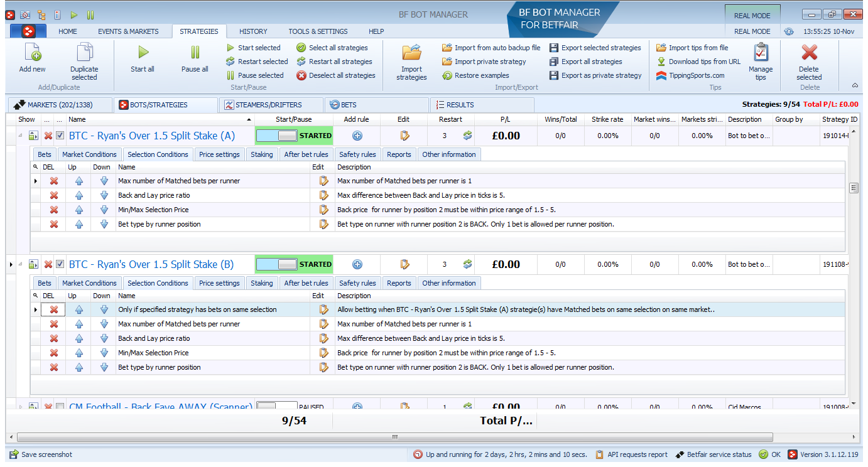
Task: Click the Name column sort arrow
Action: click(x=250, y=119)
